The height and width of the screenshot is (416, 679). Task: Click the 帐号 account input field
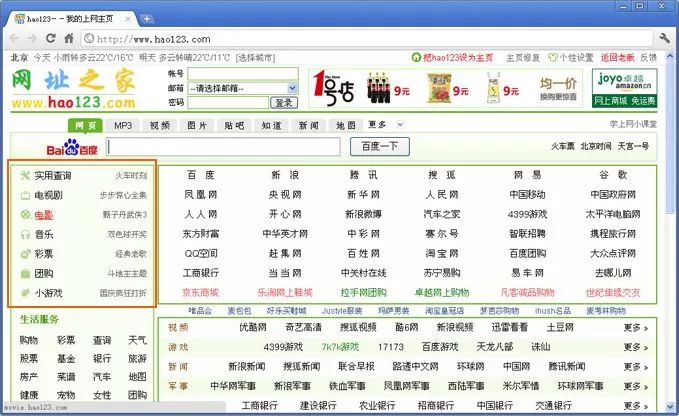[243, 74]
